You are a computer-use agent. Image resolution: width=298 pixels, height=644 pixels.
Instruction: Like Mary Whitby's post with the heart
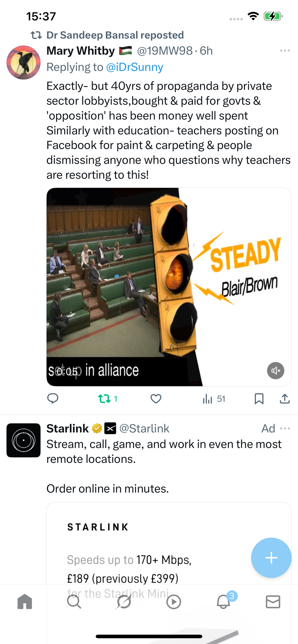click(x=156, y=398)
